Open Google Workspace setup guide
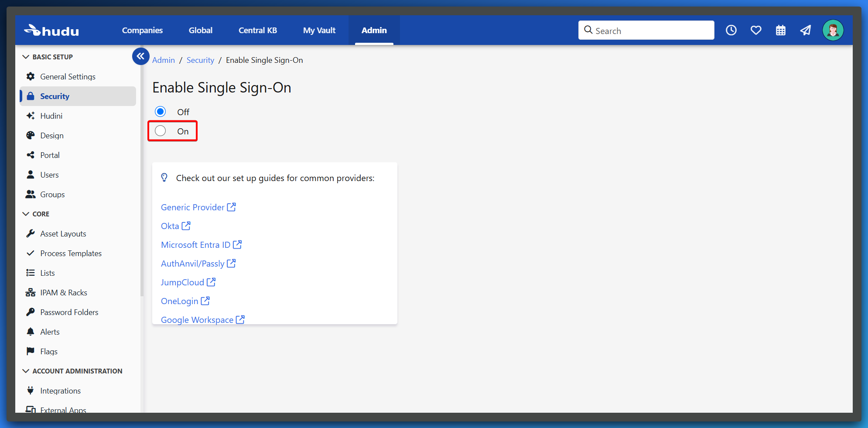This screenshot has width=868, height=428. 203,319
